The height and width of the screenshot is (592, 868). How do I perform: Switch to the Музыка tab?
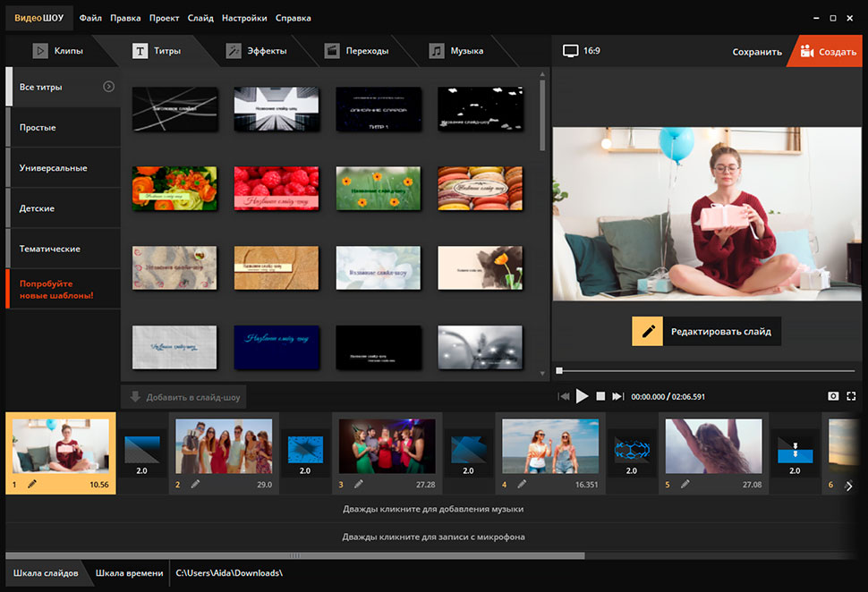pos(456,51)
